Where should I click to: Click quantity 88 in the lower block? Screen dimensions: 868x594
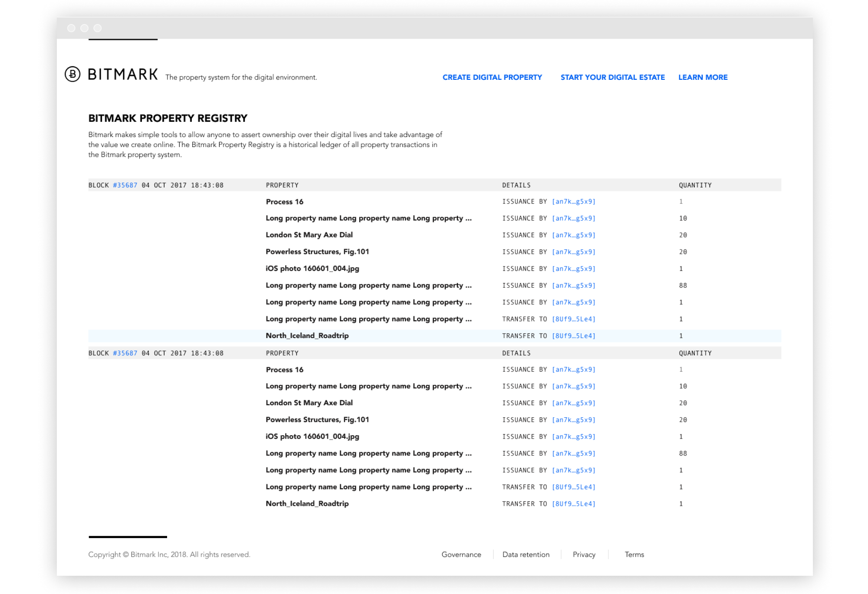point(683,453)
